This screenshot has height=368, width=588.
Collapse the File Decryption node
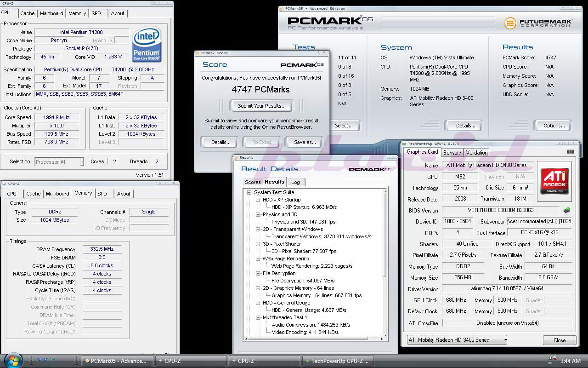(x=258, y=273)
